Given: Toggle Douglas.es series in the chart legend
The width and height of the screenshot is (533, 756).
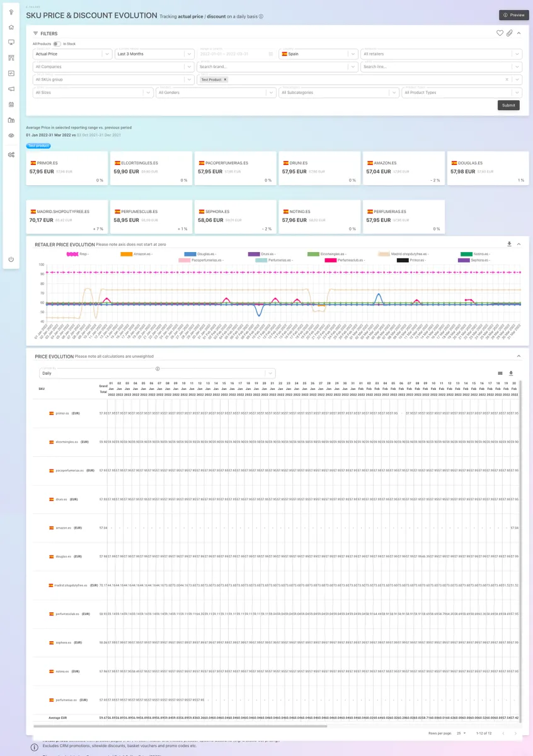Looking at the screenshot, I should (x=190, y=254).
